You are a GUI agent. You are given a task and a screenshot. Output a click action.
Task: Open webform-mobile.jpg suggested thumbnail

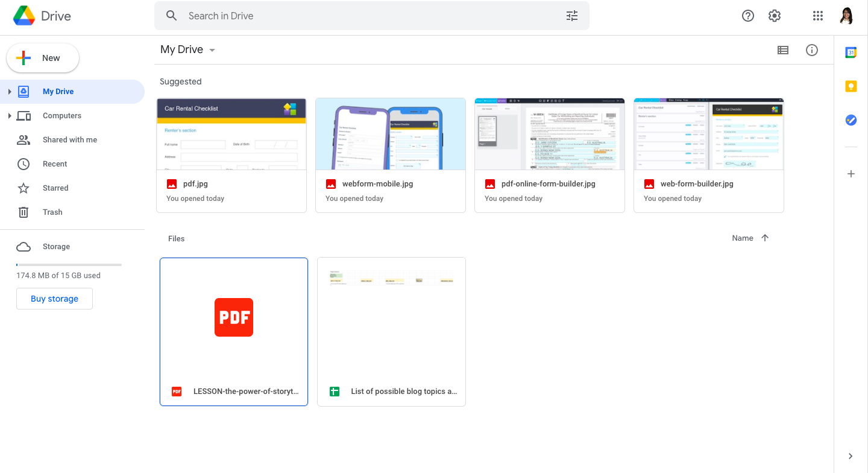[x=390, y=134]
